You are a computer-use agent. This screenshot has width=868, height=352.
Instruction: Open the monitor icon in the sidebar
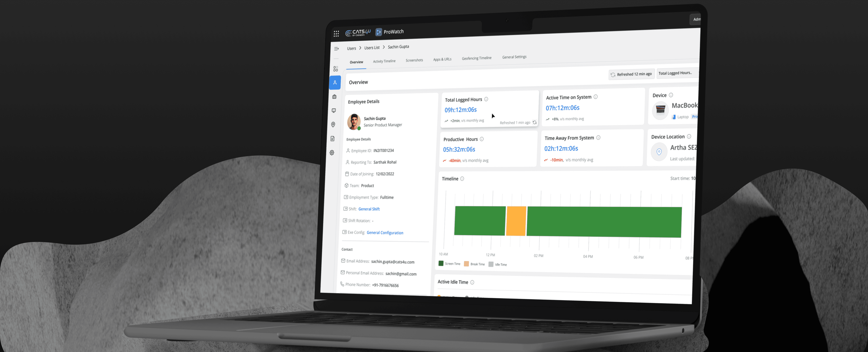pyautogui.click(x=334, y=110)
